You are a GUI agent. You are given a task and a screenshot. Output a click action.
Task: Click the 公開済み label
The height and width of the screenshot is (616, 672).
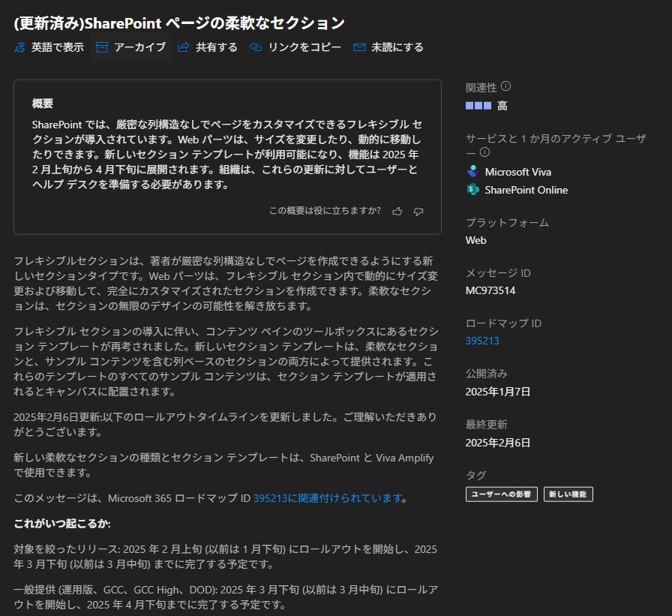[x=487, y=374]
